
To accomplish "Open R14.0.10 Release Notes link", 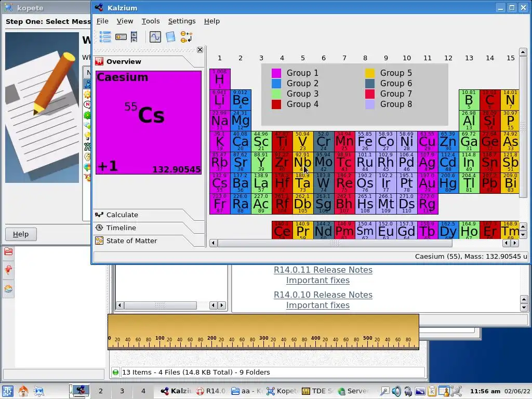I will [x=323, y=295].
